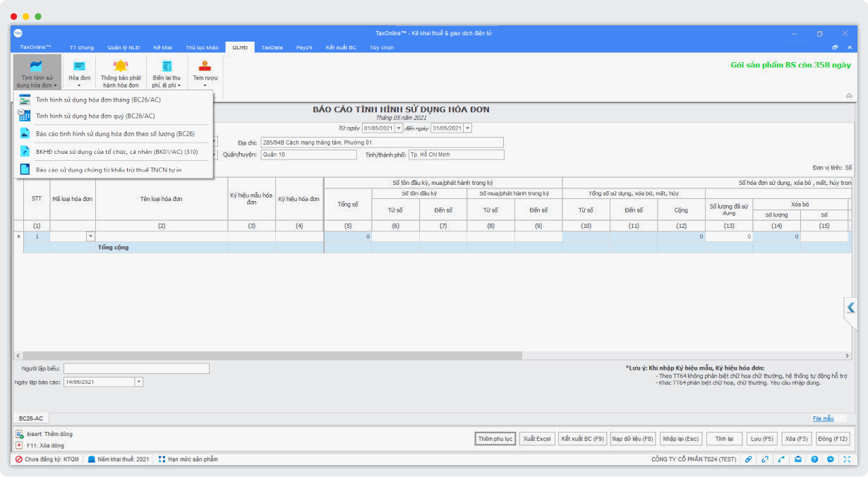Screen dimensions: 868x477
Task: Open the đến ngày date dropdown
Action: 467,128
